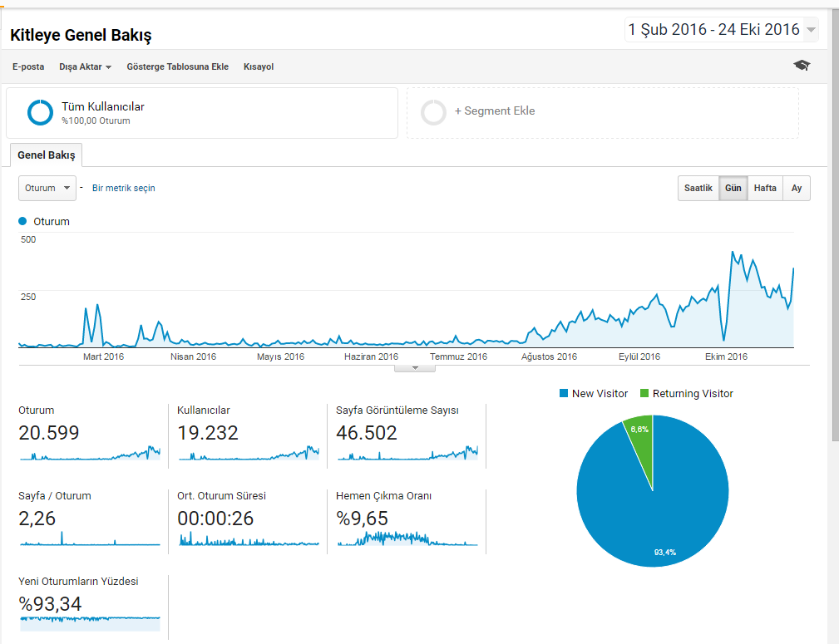Open the date range dropdown
The width and height of the screenshot is (839, 644).
[x=721, y=29]
